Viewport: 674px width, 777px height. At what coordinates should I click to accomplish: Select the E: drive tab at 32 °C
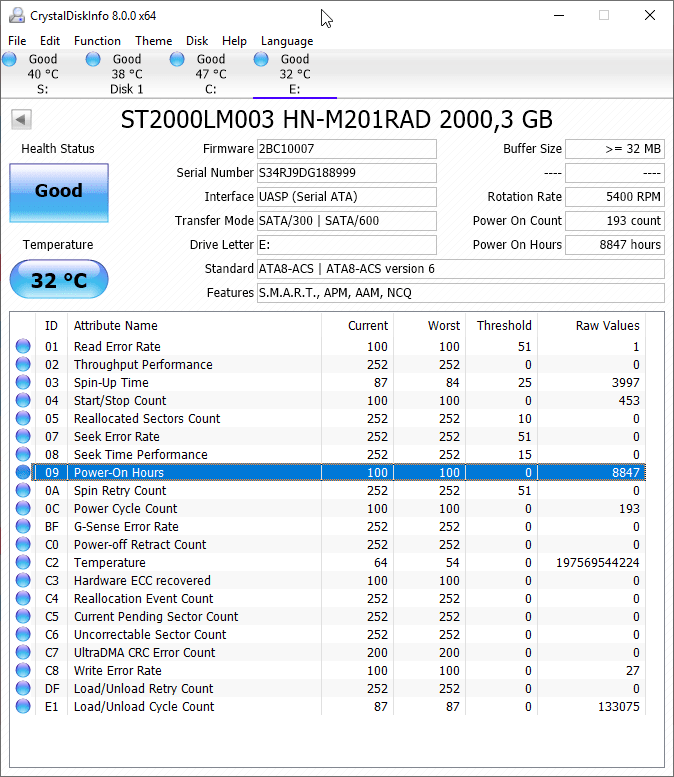(x=295, y=74)
